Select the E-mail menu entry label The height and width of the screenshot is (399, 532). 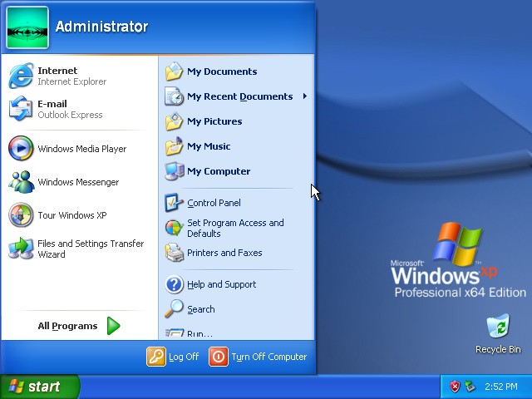[52, 104]
